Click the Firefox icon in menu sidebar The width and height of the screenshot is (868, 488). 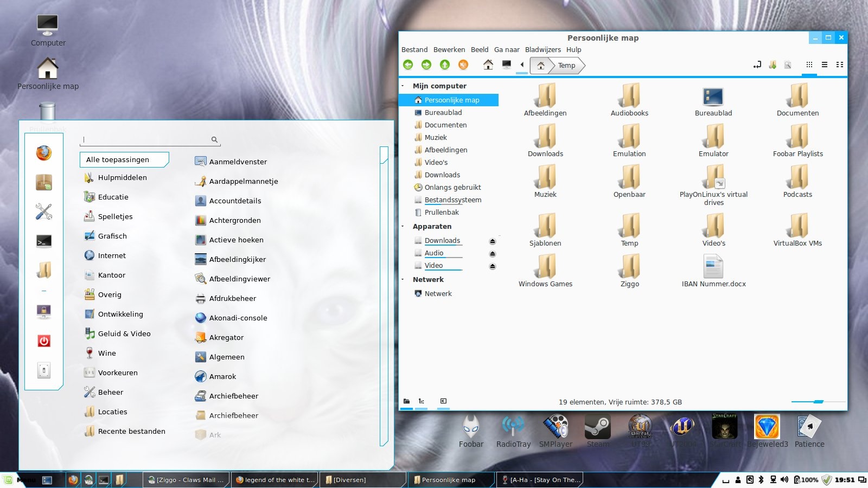tap(44, 153)
